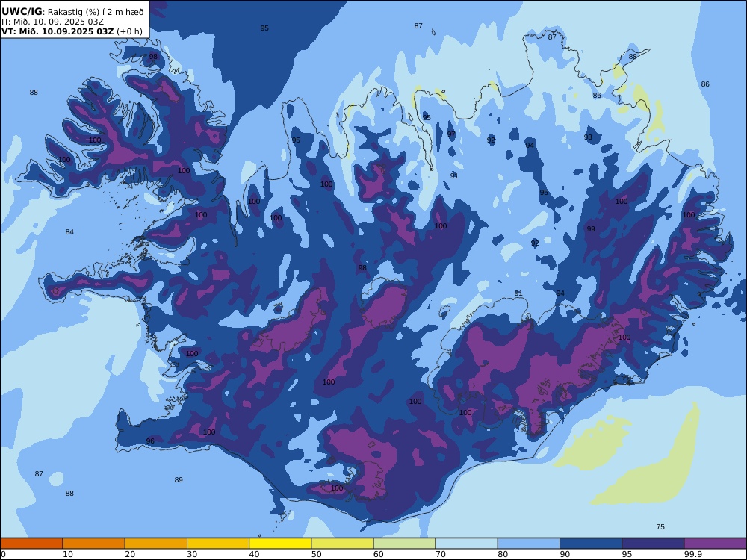Click the 40–50% bright yellow legend swatch
This screenshot has width=747, height=560.
280,544
